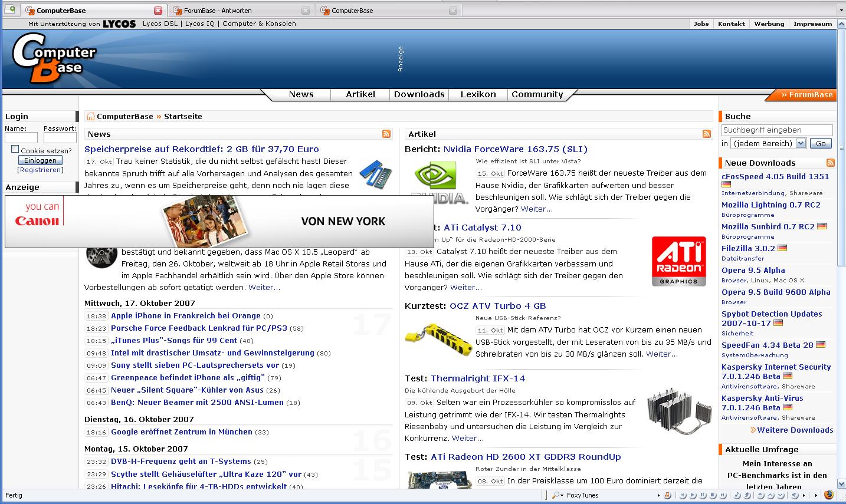This screenshot has width=846, height=504.
Task: Click the memory module image beside Speicherpreise news
Action: tap(376, 174)
